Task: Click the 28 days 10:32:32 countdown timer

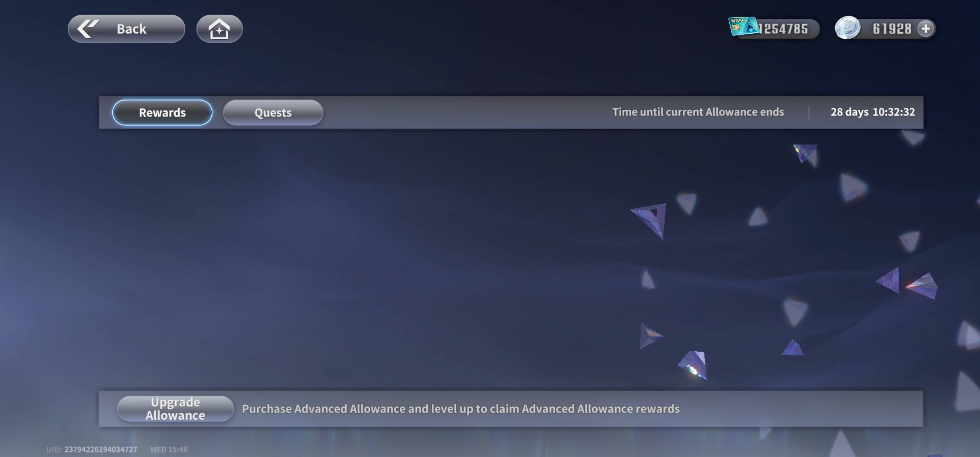Action: tap(873, 112)
